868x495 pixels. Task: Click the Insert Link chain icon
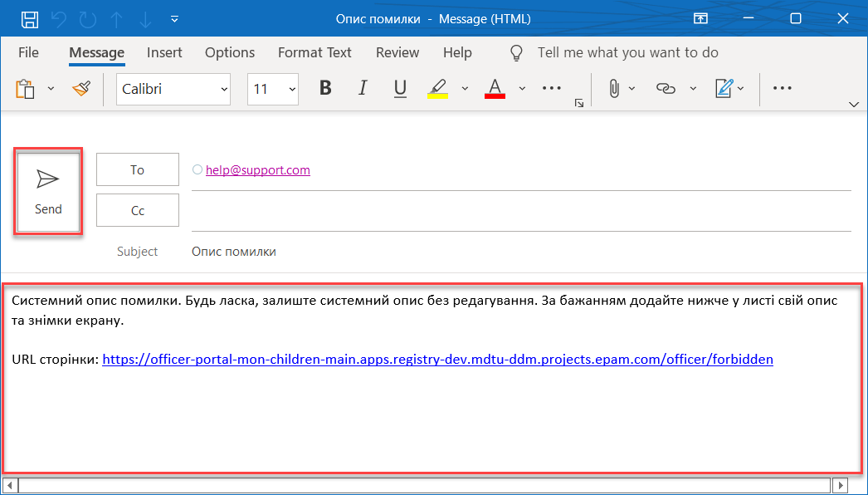point(666,89)
